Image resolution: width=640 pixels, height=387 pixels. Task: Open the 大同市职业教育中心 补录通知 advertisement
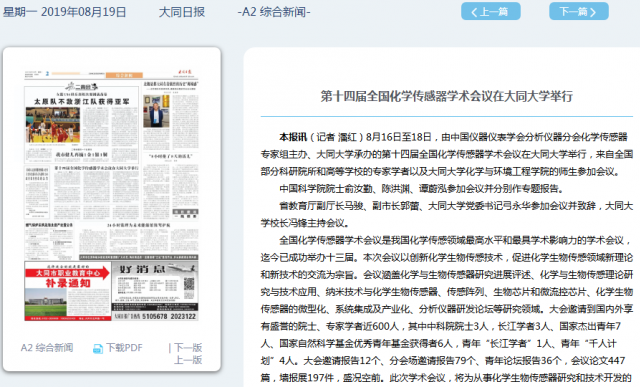coord(68,291)
